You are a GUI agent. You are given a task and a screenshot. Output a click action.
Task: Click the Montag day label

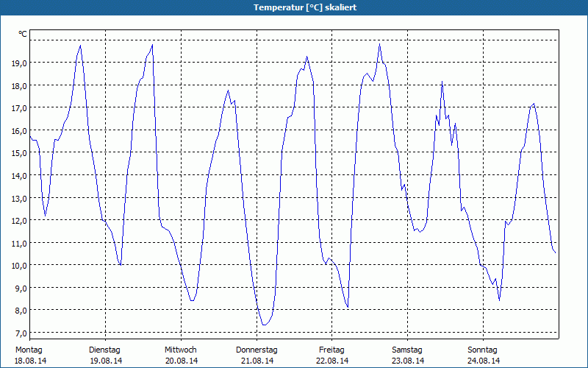29,350
